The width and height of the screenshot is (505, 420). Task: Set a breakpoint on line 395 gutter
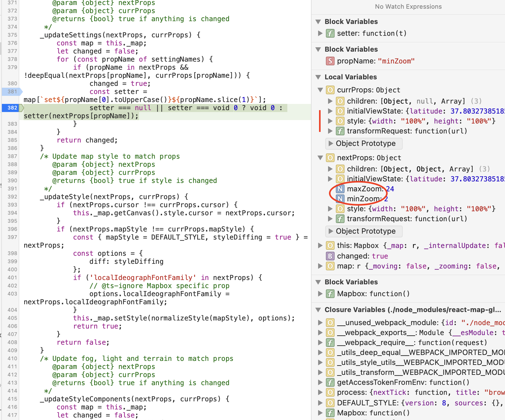tap(12, 221)
